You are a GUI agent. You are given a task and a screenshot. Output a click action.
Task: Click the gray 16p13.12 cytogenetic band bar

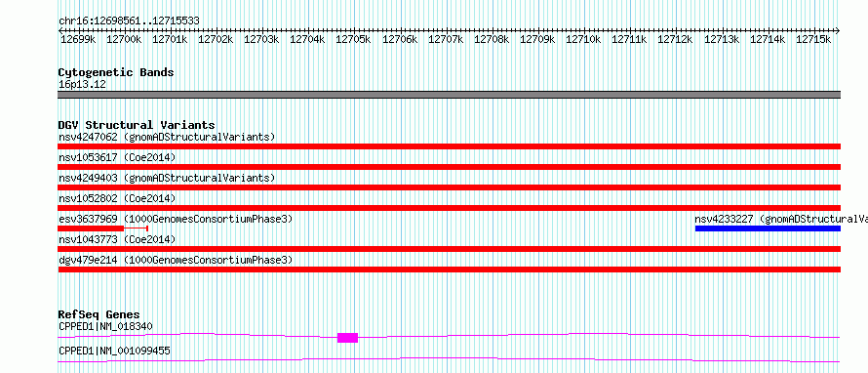click(450, 95)
